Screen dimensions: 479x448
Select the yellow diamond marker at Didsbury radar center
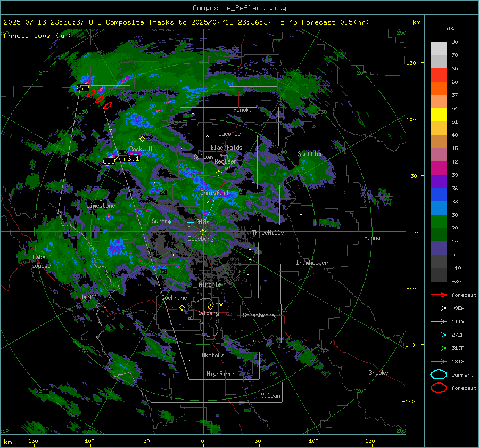click(x=203, y=232)
